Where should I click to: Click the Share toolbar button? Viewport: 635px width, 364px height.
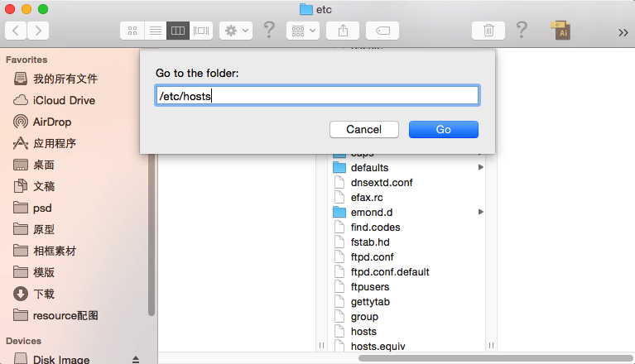pos(343,31)
